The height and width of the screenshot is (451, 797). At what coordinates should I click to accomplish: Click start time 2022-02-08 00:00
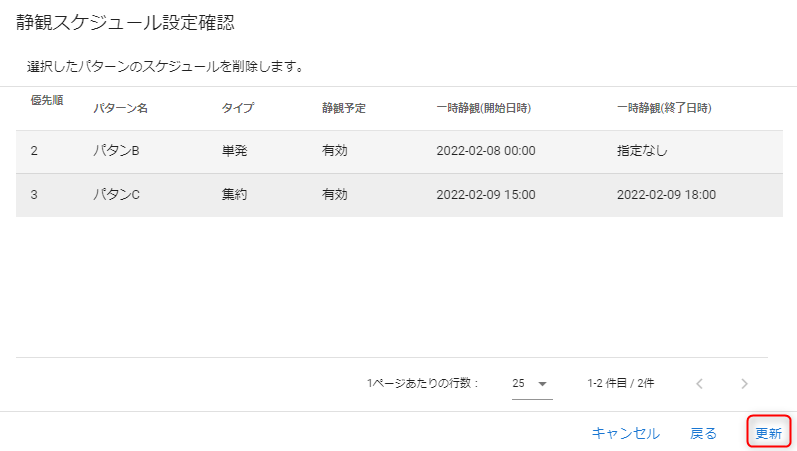(x=486, y=151)
